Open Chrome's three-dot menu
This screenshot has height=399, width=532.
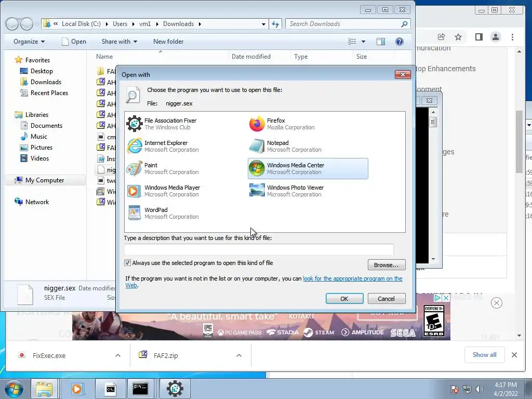(512, 37)
